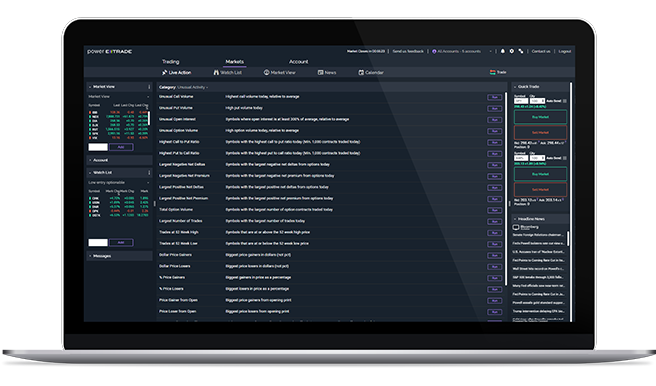Run the Total Option Volume scan

[495, 210]
